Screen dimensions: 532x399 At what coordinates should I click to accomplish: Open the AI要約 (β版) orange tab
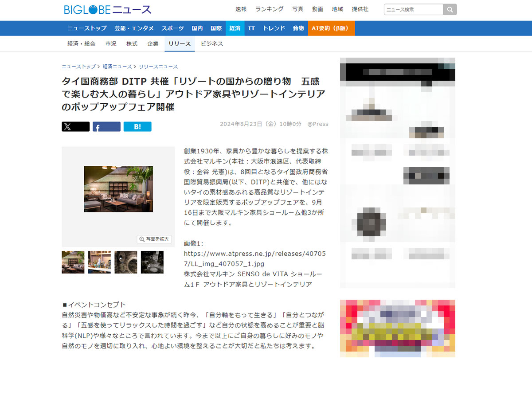(x=331, y=28)
